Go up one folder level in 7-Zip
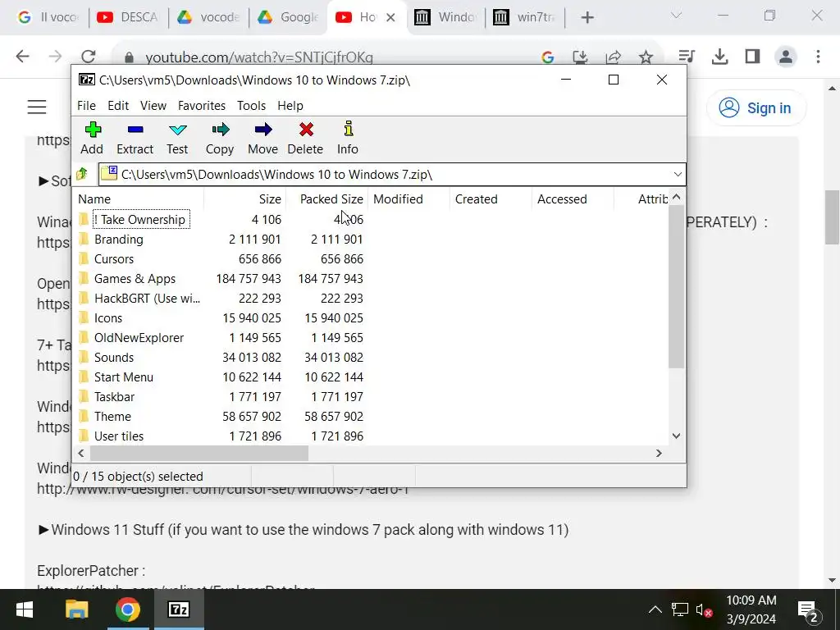Viewport: 840px width, 630px height. pyautogui.click(x=83, y=174)
